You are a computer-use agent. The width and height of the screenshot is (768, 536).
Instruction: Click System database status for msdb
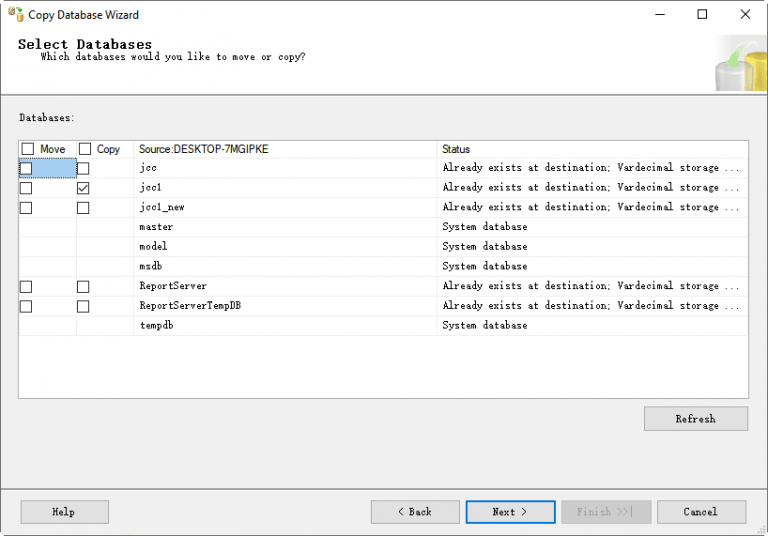pos(485,266)
